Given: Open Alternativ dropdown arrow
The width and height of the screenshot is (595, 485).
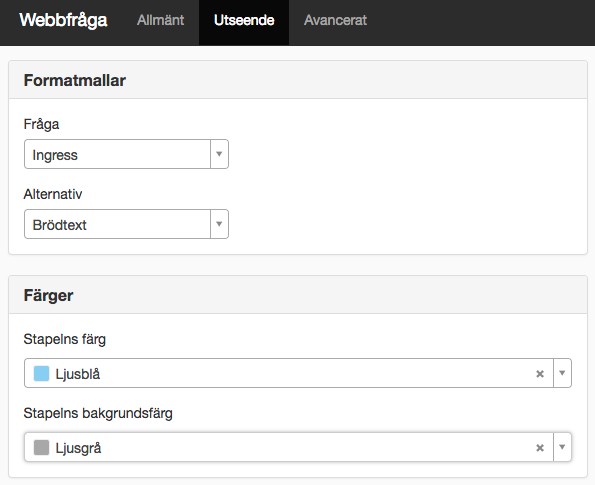Looking at the screenshot, I should click(x=219, y=224).
